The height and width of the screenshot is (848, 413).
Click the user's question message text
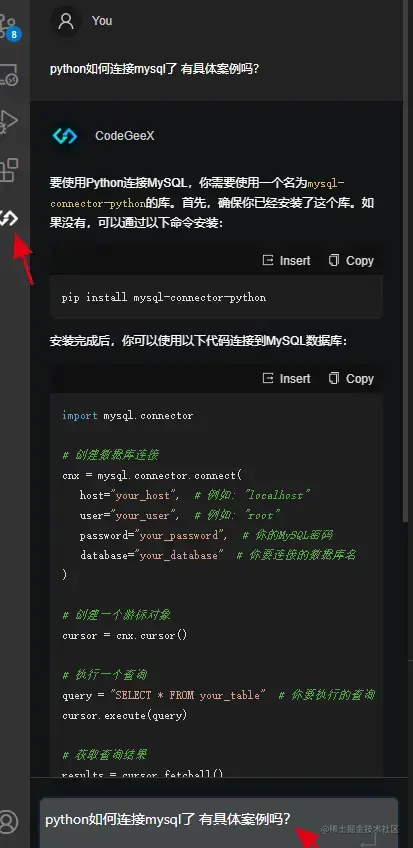[x=155, y=69]
